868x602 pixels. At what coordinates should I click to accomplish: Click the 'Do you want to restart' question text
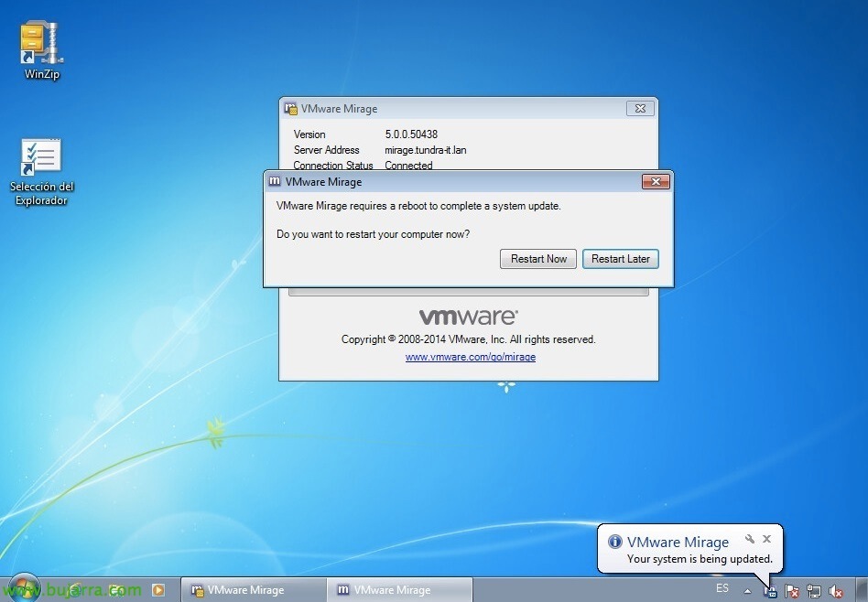[373, 234]
